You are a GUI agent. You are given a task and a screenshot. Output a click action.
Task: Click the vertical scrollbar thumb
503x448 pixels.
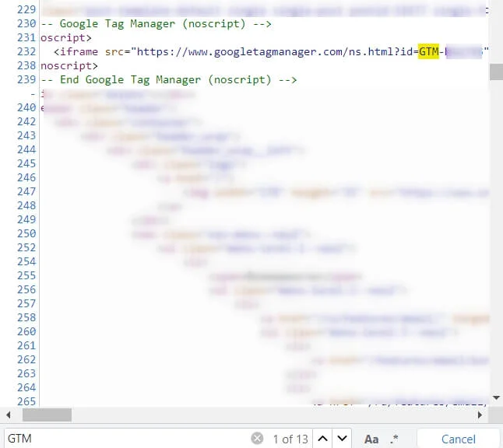495,72
